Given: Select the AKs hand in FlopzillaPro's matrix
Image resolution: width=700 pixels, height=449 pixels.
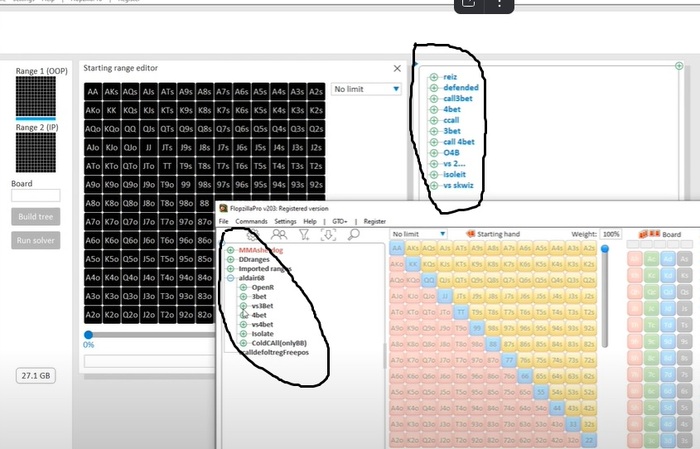Looking at the screenshot, I should point(413,249).
